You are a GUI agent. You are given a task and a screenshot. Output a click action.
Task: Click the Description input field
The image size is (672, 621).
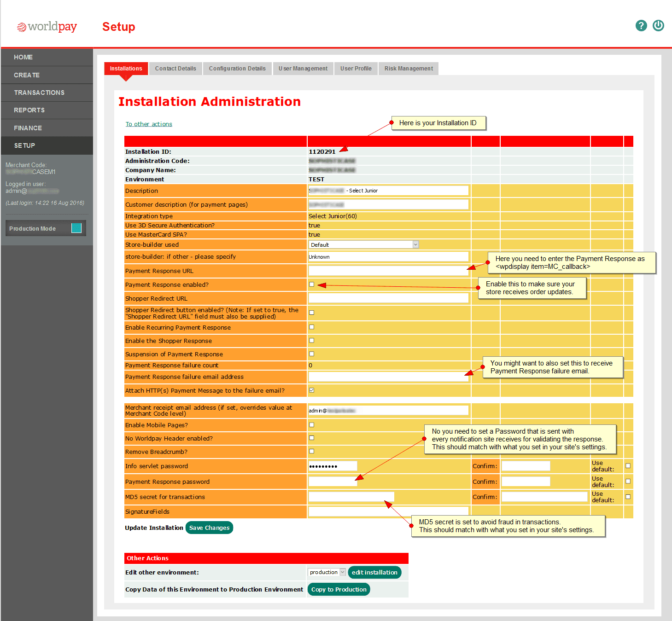tap(388, 191)
